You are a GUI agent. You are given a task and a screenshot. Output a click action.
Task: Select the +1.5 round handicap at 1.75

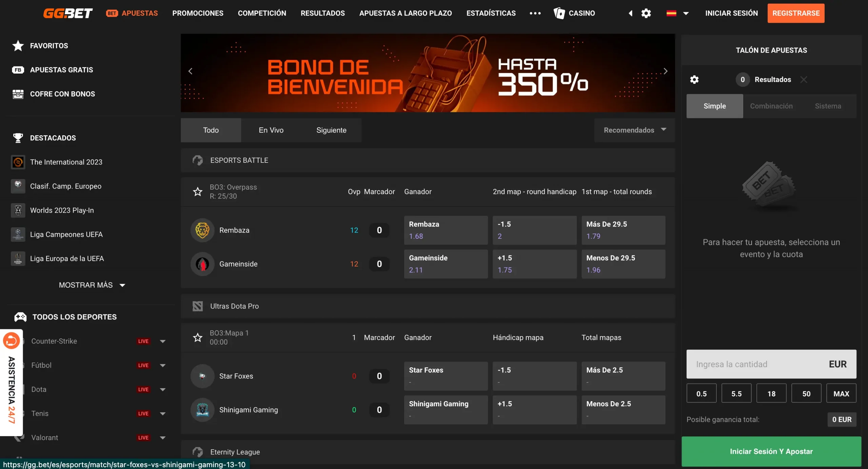tap(535, 264)
